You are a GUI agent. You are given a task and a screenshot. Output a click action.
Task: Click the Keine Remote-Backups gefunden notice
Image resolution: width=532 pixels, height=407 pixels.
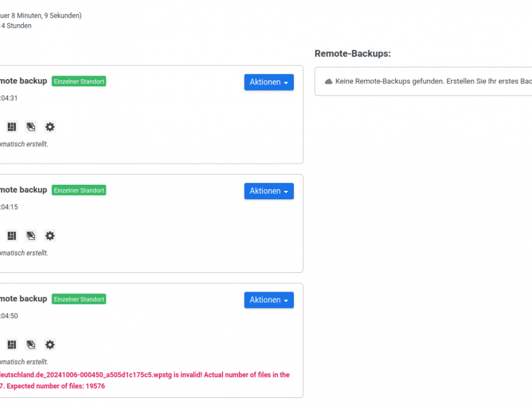432,82
